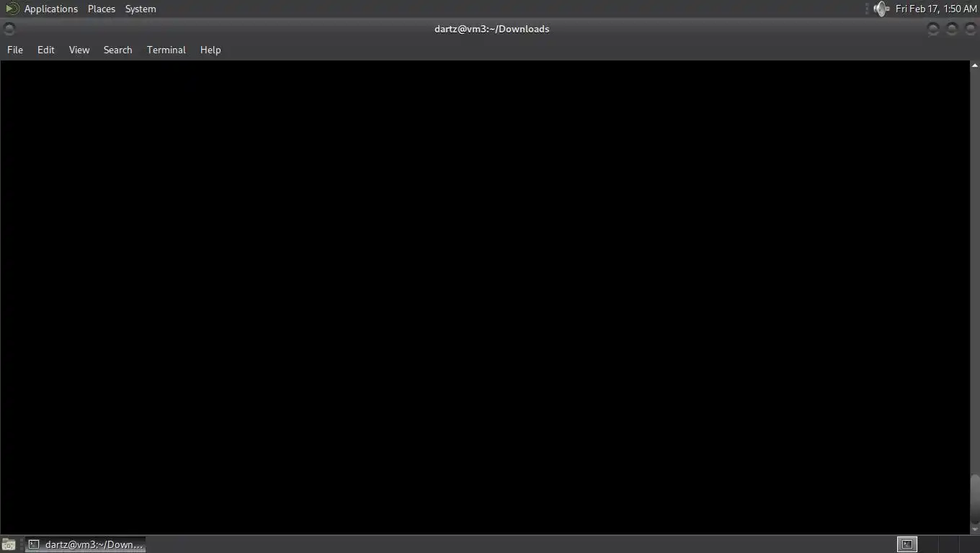Click the terminal scrollbar thumb
The height and width of the screenshot is (553, 980).
(x=974, y=499)
